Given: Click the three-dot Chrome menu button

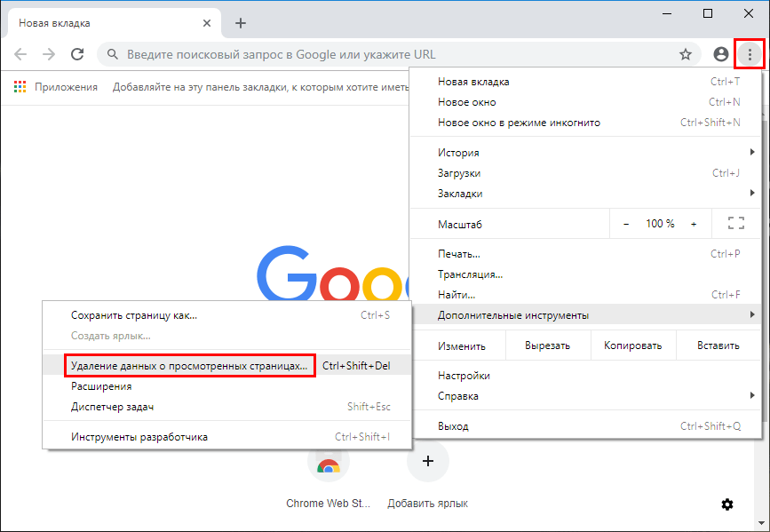Looking at the screenshot, I should pos(750,54).
